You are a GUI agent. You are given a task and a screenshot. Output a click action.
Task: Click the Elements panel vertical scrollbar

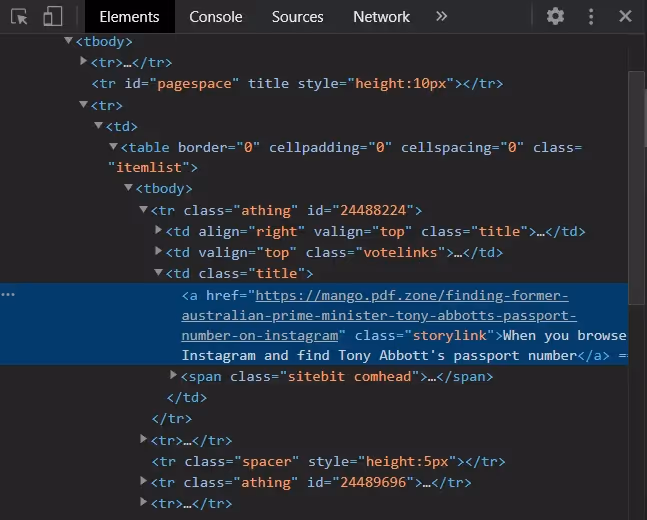pos(637,188)
